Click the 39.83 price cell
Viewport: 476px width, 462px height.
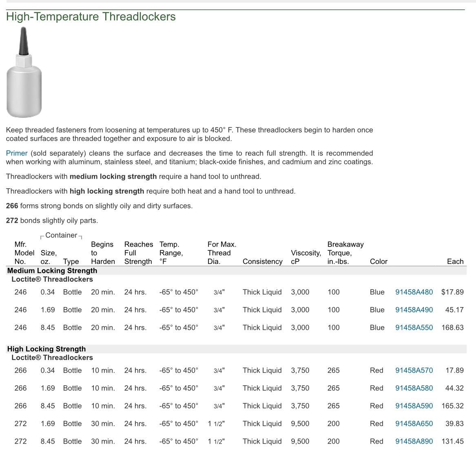454,423
